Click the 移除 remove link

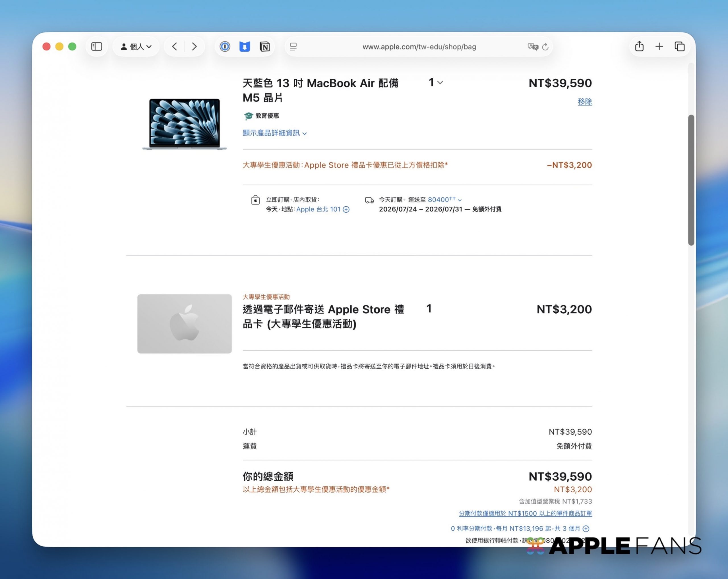[585, 101]
